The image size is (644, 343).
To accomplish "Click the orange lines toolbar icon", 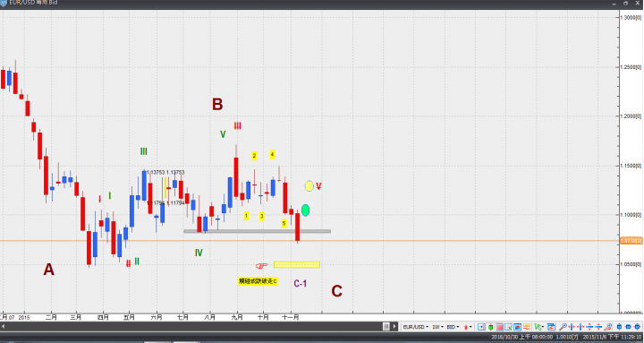I will point(527,327).
